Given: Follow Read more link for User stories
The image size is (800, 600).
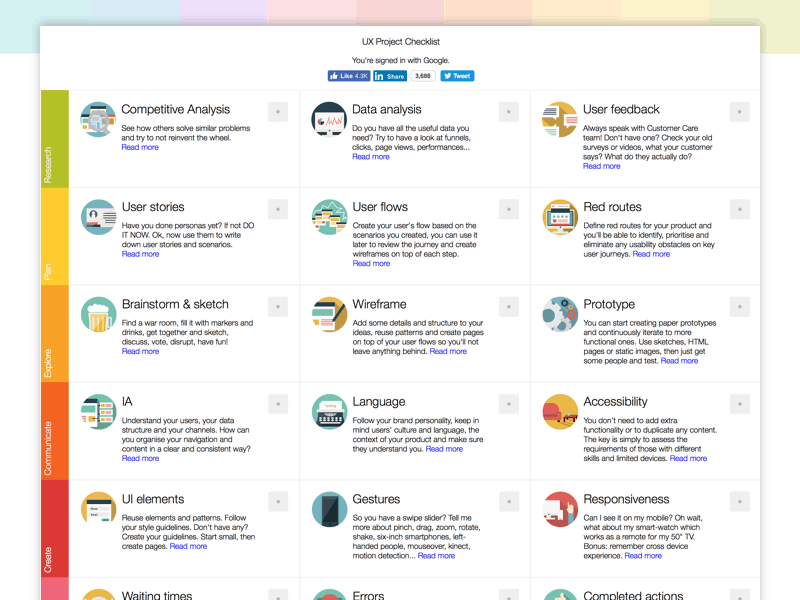Looking at the screenshot, I should (140, 254).
